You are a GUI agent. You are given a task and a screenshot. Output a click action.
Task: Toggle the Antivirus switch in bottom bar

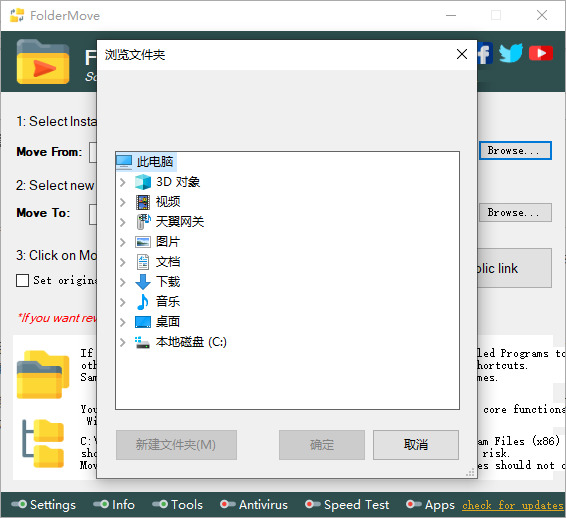point(228,504)
